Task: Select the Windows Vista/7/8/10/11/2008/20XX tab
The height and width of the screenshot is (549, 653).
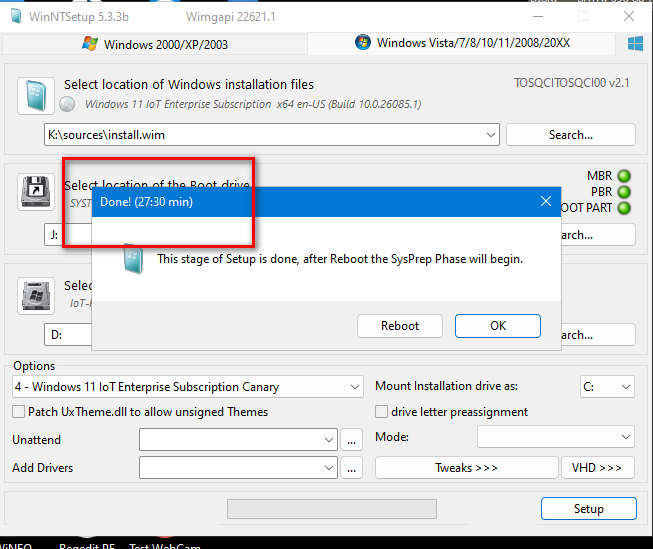Action: click(x=461, y=43)
